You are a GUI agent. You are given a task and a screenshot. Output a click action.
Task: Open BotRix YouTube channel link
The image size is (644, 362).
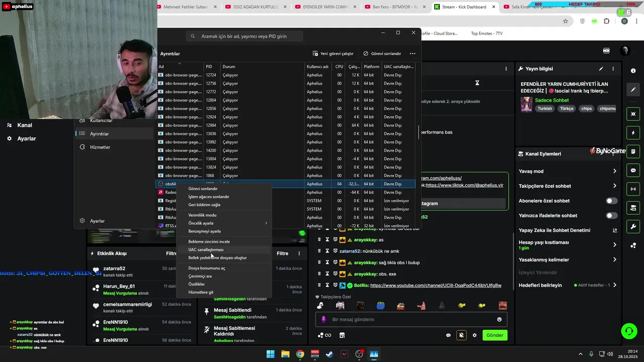point(436,286)
